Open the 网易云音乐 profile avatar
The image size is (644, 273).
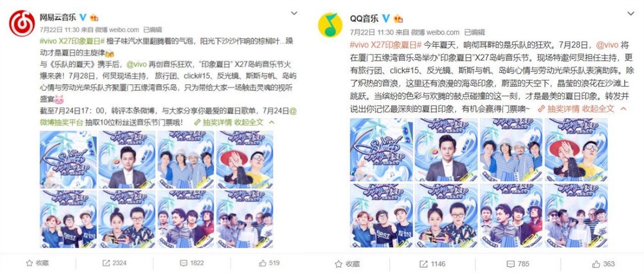(x=22, y=24)
